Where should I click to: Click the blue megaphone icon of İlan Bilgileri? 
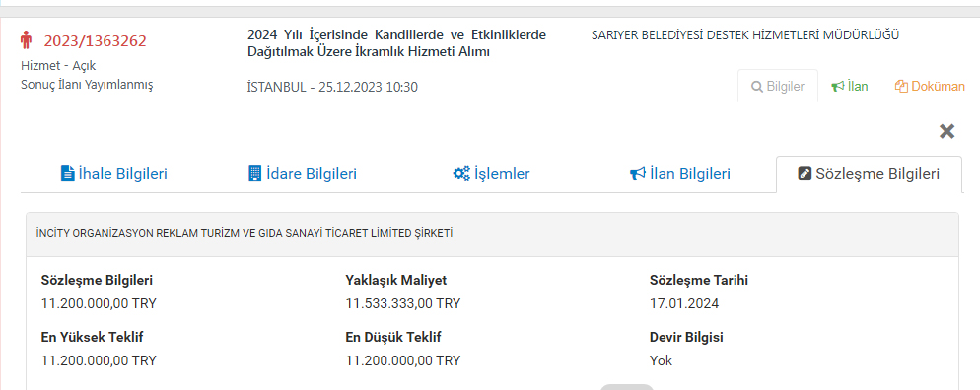tap(638, 173)
